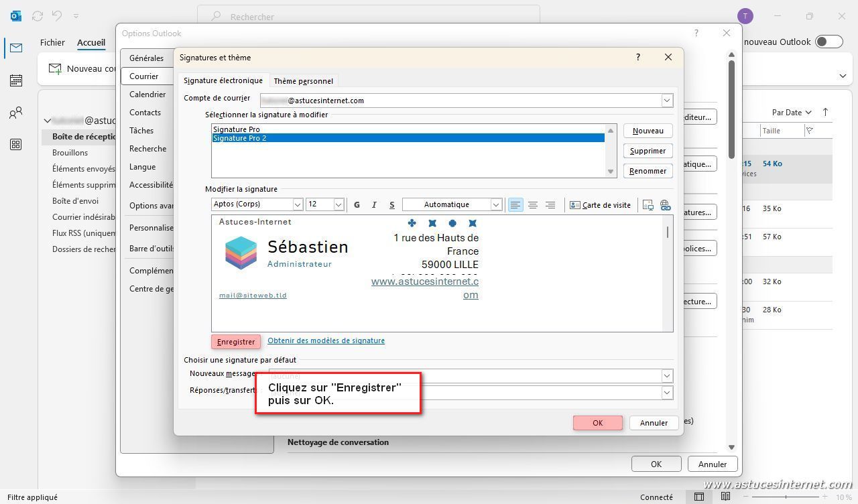This screenshot has width=858, height=504.
Task: Select the Signature électronique tab
Action: click(x=223, y=80)
